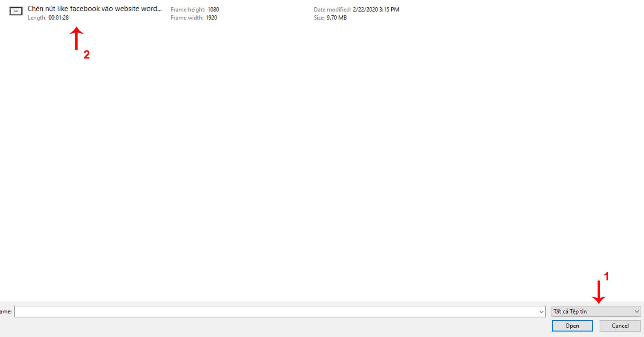This screenshot has width=644, height=337.
Task: Click the red arrow pointing to file type
Action: [599, 292]
